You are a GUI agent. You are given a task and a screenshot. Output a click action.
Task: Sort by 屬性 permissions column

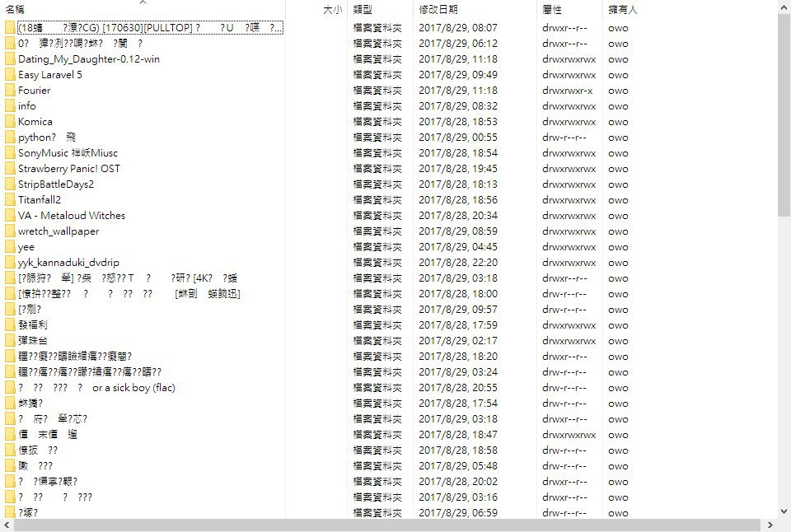pos(551,10)
